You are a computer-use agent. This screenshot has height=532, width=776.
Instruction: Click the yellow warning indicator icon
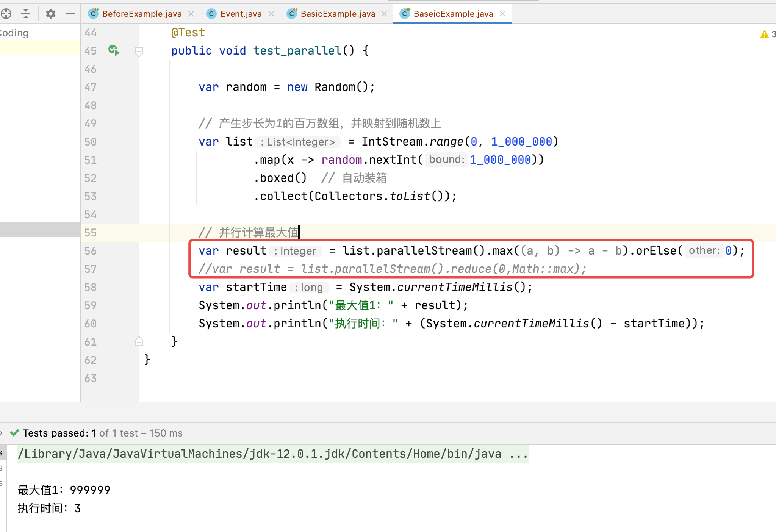tap(764, 34)
